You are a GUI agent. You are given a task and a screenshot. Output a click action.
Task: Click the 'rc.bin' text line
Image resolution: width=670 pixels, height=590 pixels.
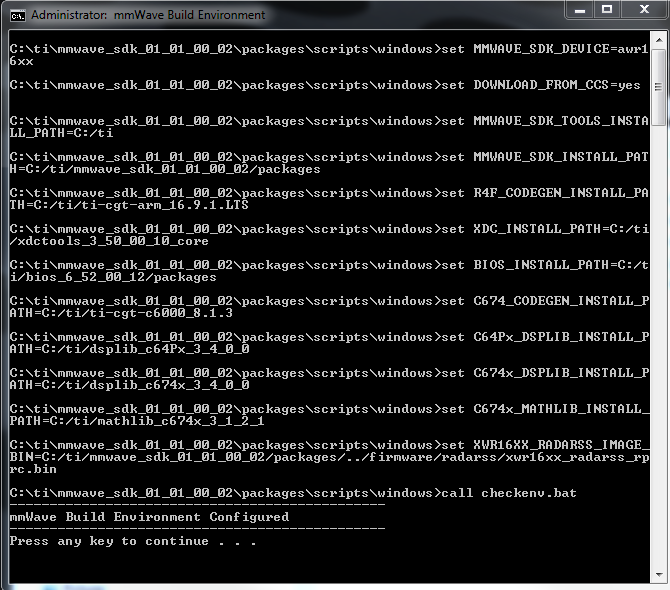click(x=33, y=469)
